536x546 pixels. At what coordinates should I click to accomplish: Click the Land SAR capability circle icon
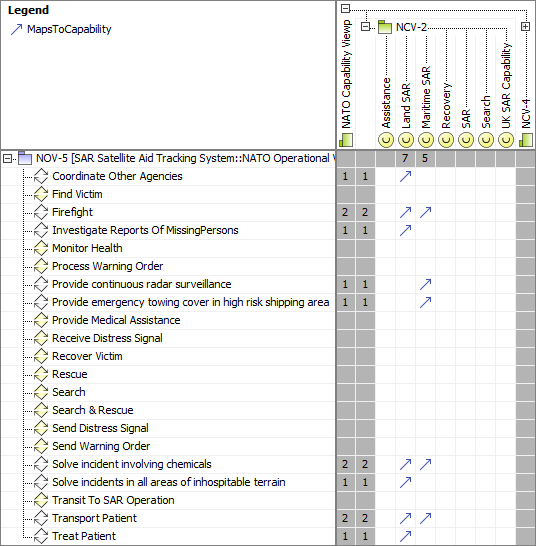(406, 140)
